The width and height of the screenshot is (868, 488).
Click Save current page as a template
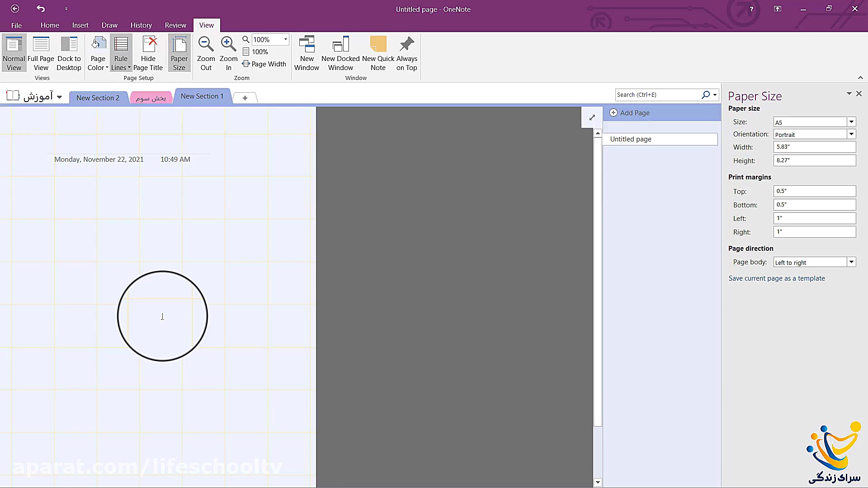[776, 278]
